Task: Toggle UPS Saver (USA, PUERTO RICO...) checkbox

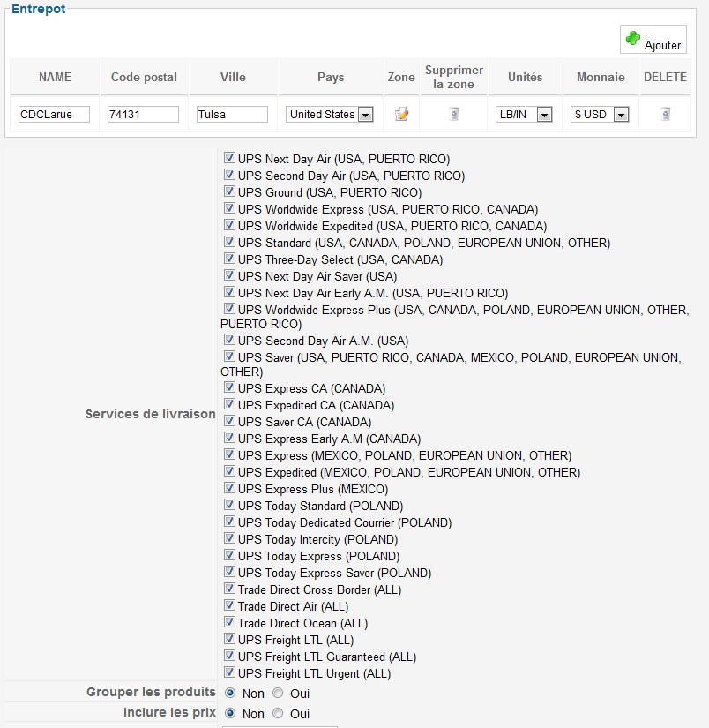Action: pos(229,356)
